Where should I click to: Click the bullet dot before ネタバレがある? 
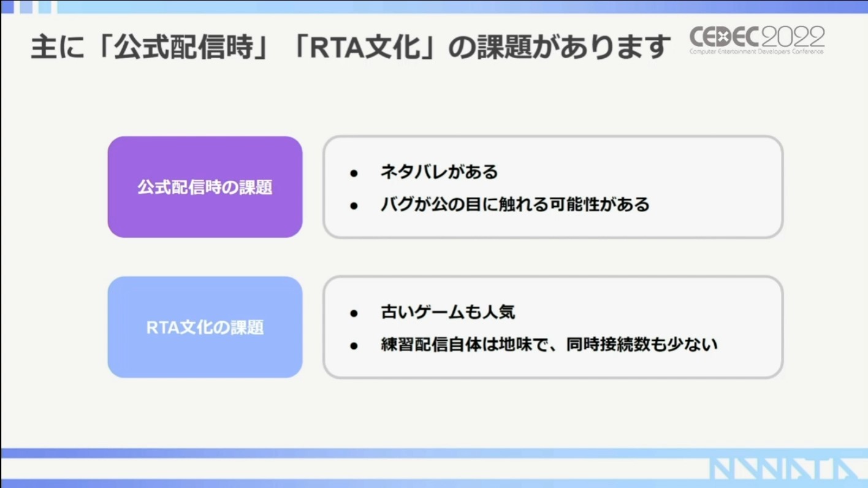(x=354, y=173)
